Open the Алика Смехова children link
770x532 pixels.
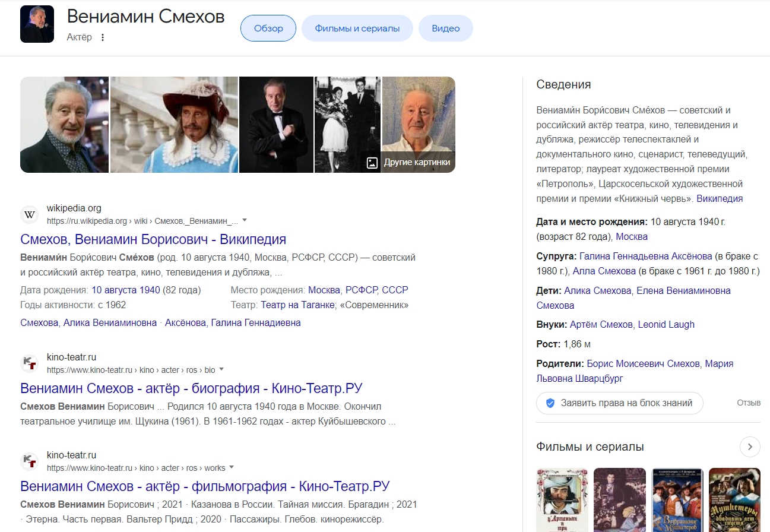[x=598, y=290]
